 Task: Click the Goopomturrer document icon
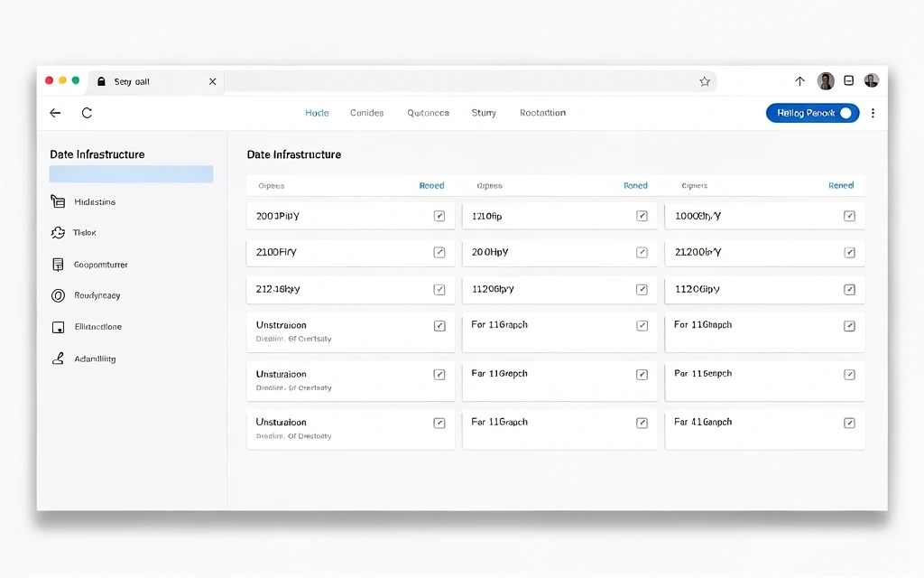[x=58, y=265]
